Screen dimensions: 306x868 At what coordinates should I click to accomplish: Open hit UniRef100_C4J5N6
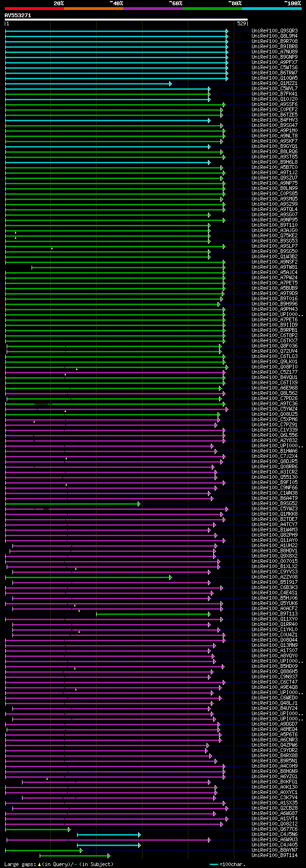click(274, 835)
